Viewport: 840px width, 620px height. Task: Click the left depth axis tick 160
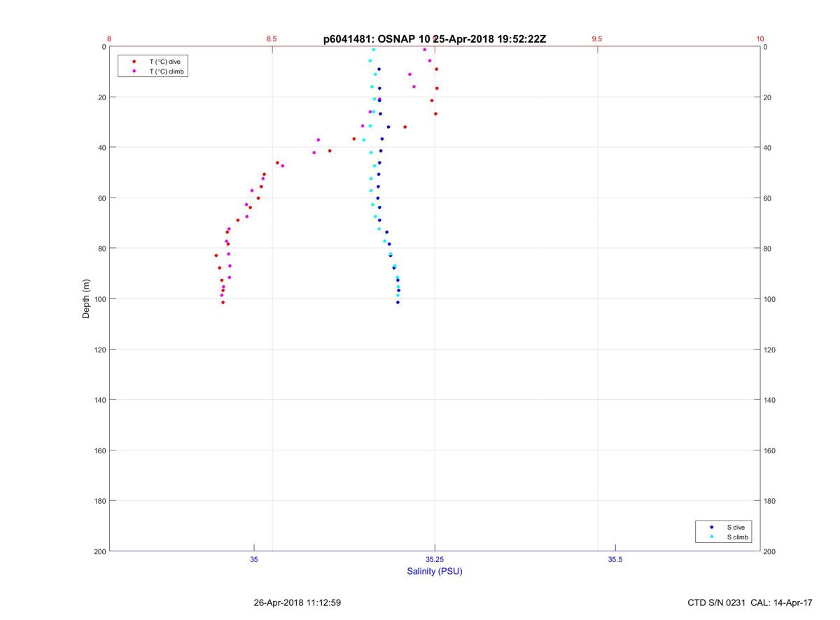(99, 450)
